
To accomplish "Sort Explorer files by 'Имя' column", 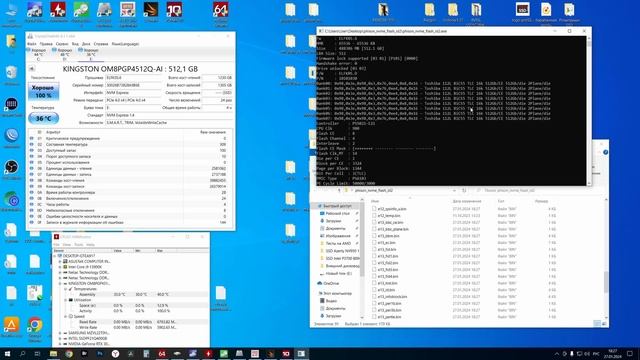I will (375, 201).
